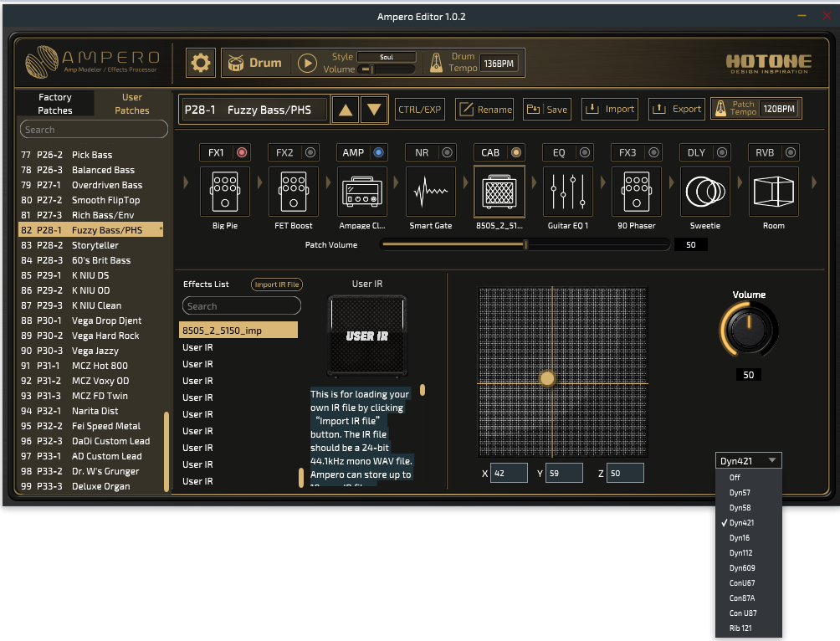The height and width of the screenshot is (641, 840).
Task: Choose Dyn112 microphone option
Action: click(x=749, y=552)
